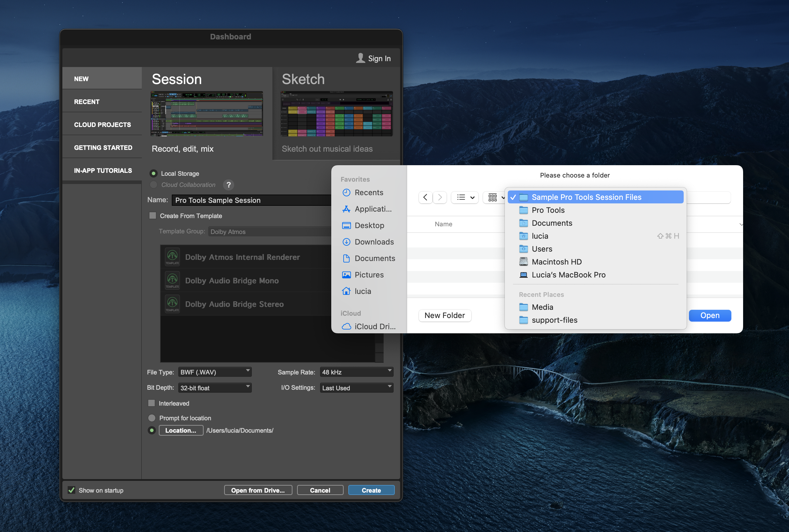This screenshot has width=789, height=532.
Task: Open the File Type BWF (.WAV) dropdown
Action: point(214,372)
